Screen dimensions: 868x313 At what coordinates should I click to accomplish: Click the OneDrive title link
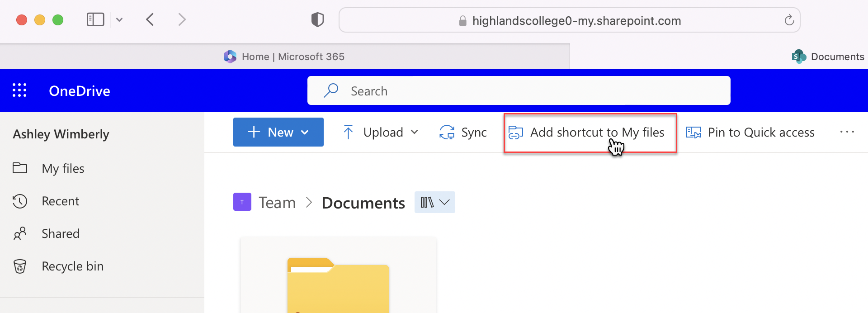pyautogui.click(x=80, y=91)
